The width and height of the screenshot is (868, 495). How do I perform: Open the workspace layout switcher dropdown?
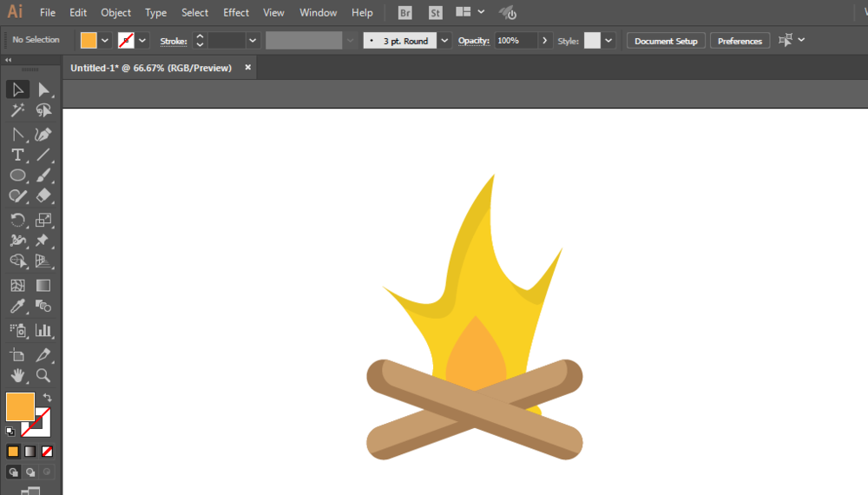click(x=481, y=11)
